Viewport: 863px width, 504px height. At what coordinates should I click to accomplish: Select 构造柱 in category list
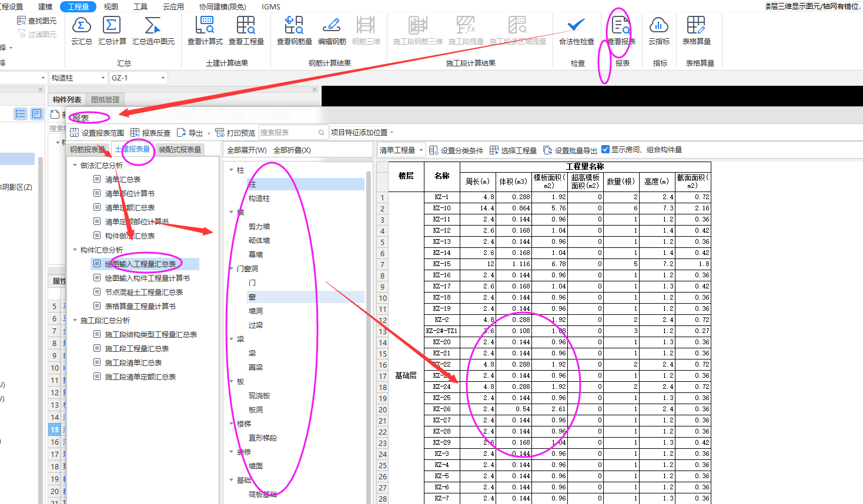259,199
